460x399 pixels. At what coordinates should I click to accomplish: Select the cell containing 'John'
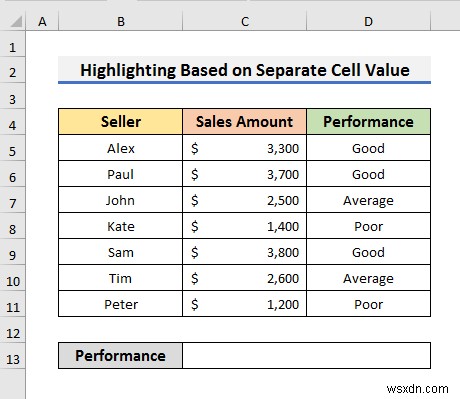(x=121, y=200)
